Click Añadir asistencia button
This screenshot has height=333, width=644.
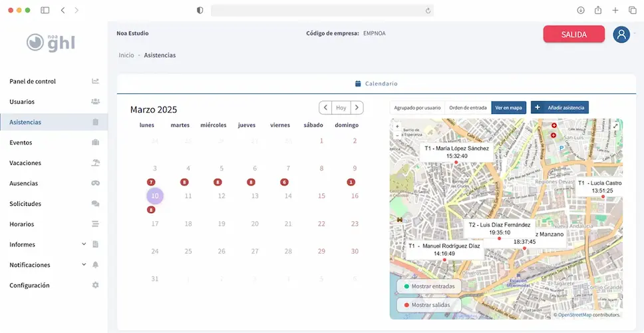click(x=560, y=107)
